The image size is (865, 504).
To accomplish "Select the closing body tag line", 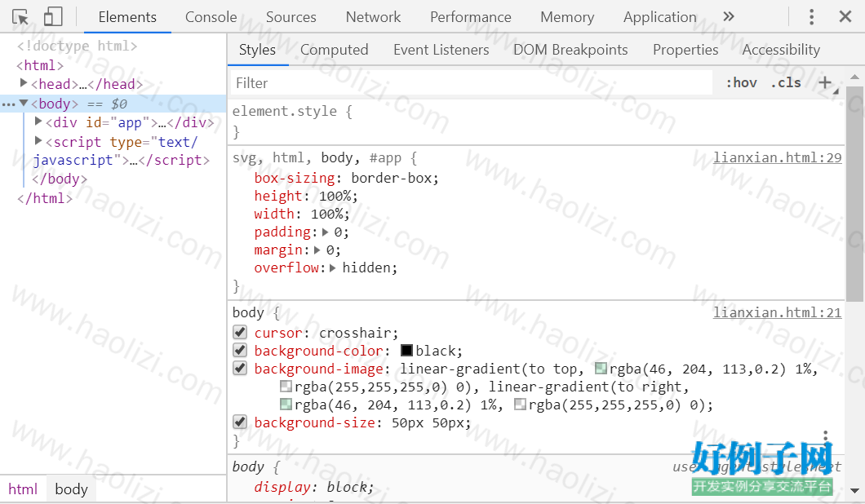I will coord(60,179).
